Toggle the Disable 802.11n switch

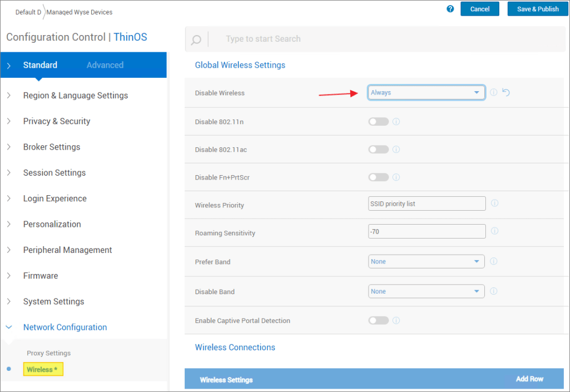379,121
